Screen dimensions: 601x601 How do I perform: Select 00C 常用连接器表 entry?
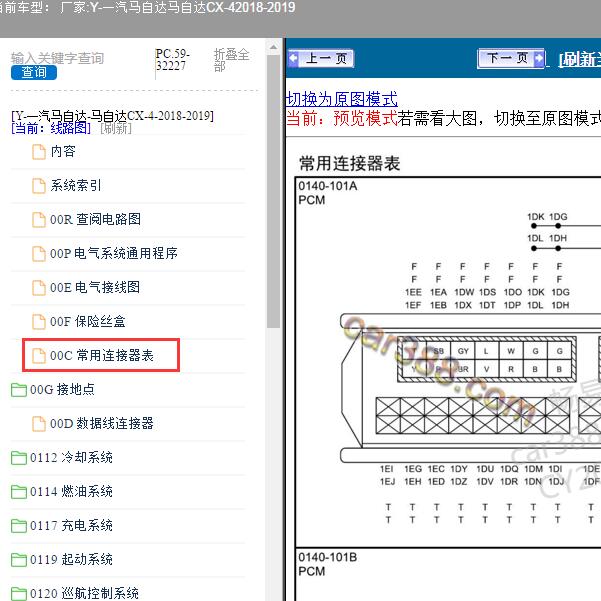[x=102, y=355]
